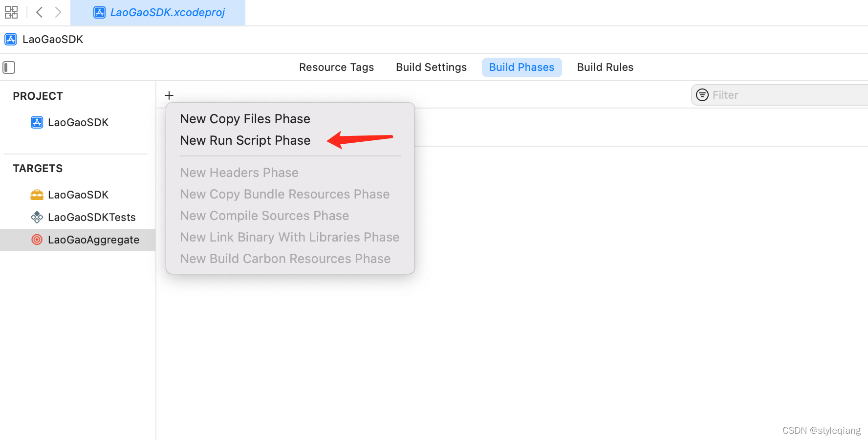868x440 pixels.
Task: Click the LaoGaoSDK yellow toolbox icon
Action: click(37, 195)
